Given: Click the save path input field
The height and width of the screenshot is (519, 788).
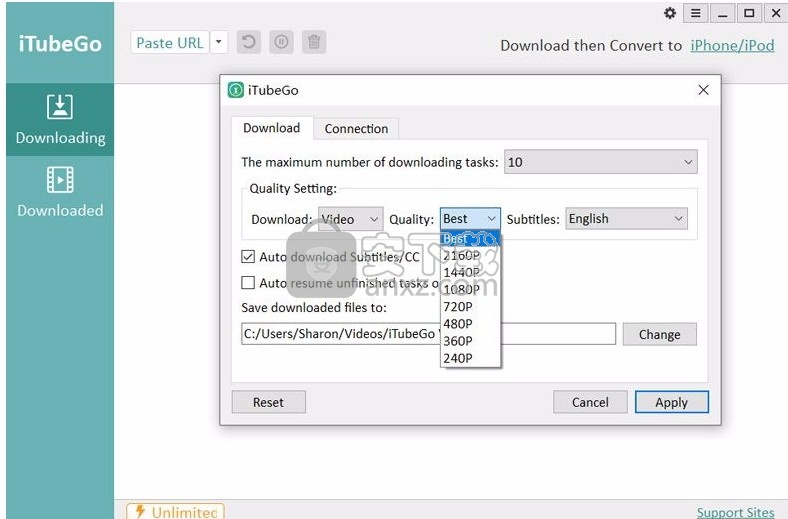Looking at the screenshot, I should tap(428, 334).
